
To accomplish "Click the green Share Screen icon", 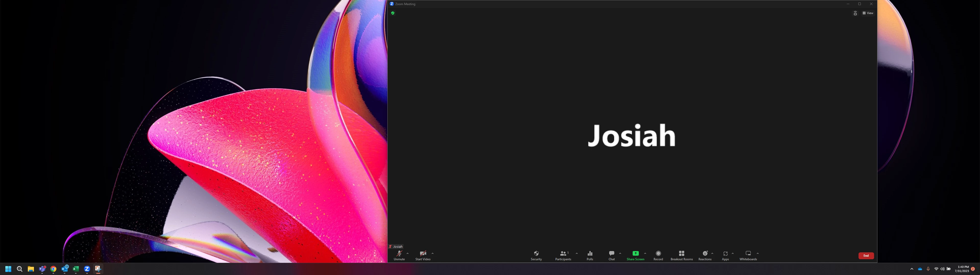I will [x=635, y=253].
